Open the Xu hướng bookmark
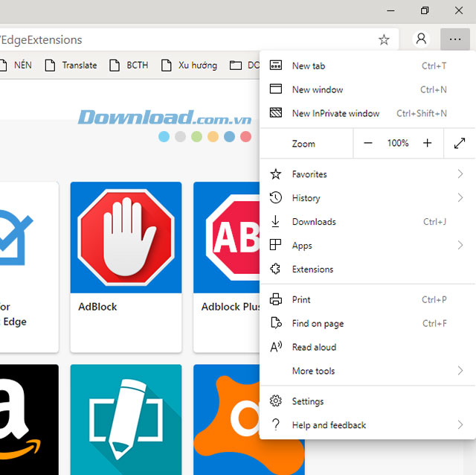This screenshot has height=475, width=476. [189, 65]
